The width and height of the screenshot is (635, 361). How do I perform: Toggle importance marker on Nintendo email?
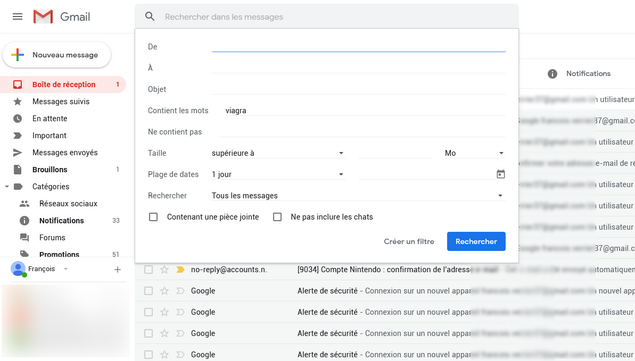[x=180, y=269]
